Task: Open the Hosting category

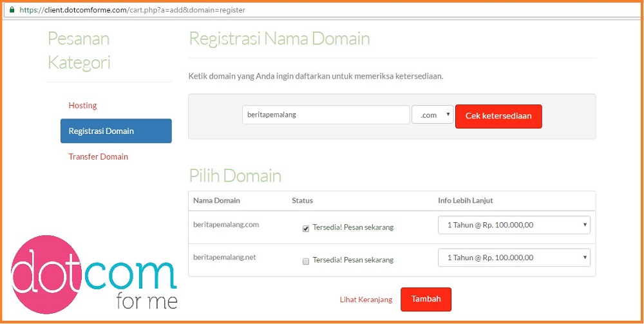Action: (x=82, y=106)
